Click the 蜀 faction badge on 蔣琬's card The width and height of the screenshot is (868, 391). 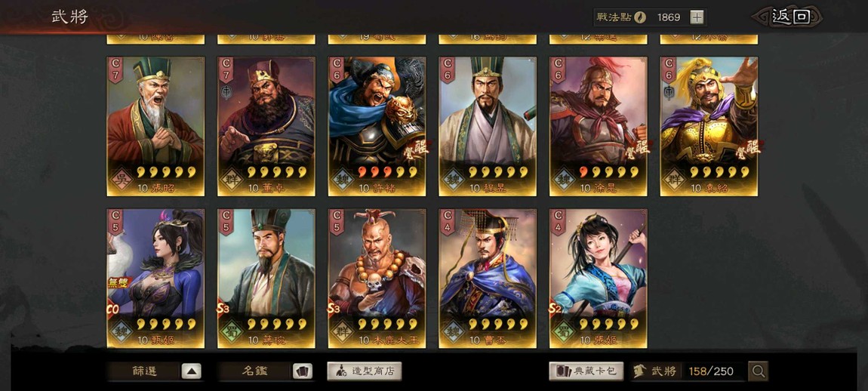tap(232, 331)
